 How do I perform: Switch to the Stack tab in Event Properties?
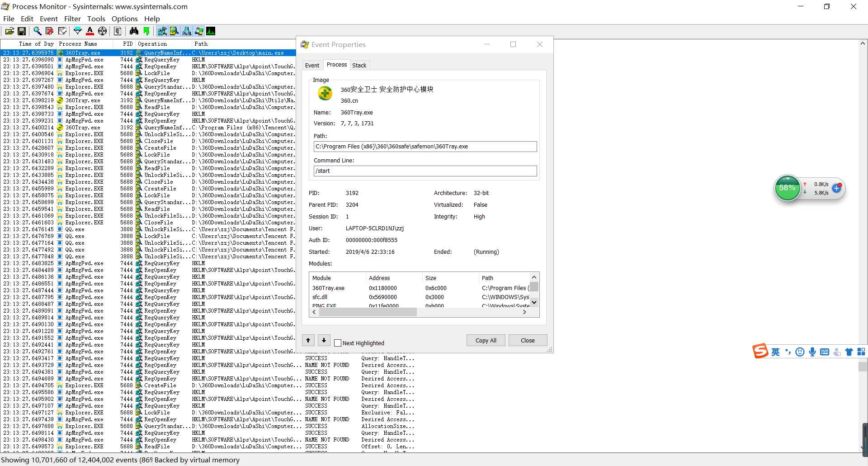click(x=359, y=65)
